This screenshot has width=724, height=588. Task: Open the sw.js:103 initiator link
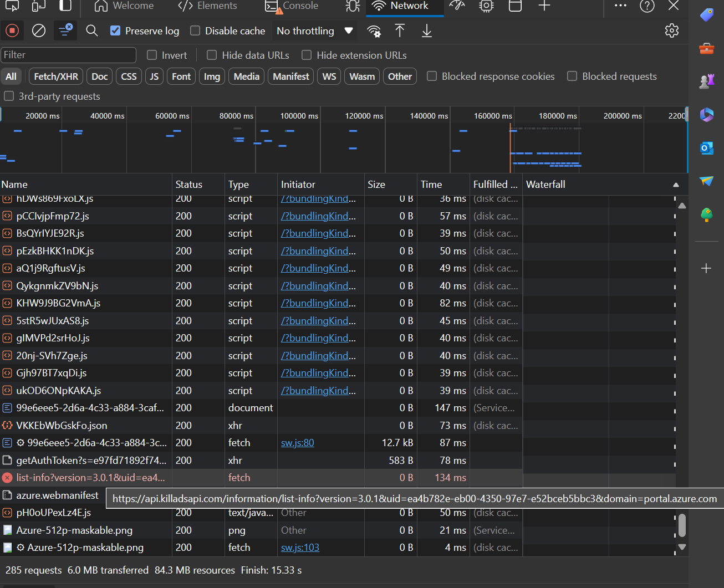pyautogui.click(x=300, y=548)
